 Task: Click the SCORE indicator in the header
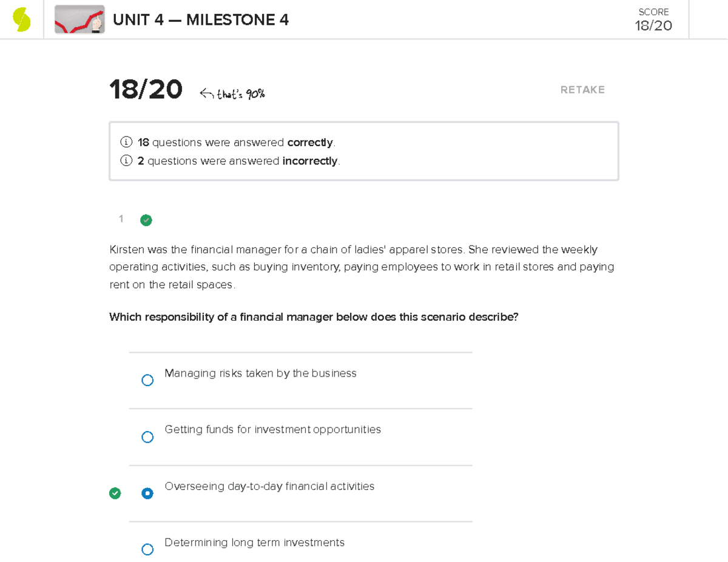pyautogui.click(x=652, y=12)
